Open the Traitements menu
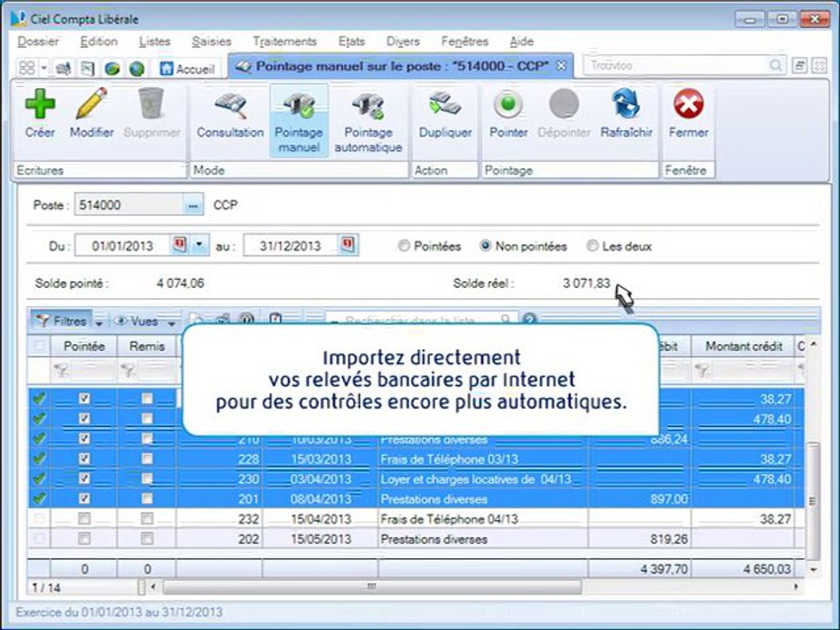 [284, 41]
